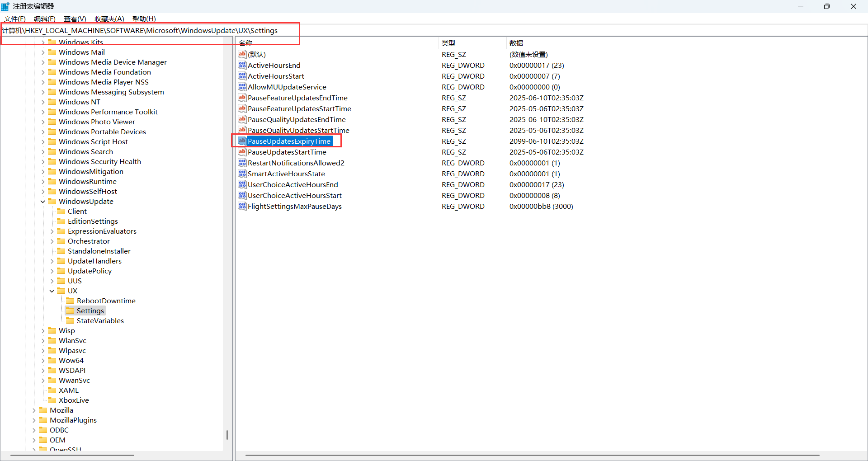The width and height of the screenshot is (868, 461).
Task: Click the DWORD icon beside AllowMUUpdateService
Action: click(242, 87)
